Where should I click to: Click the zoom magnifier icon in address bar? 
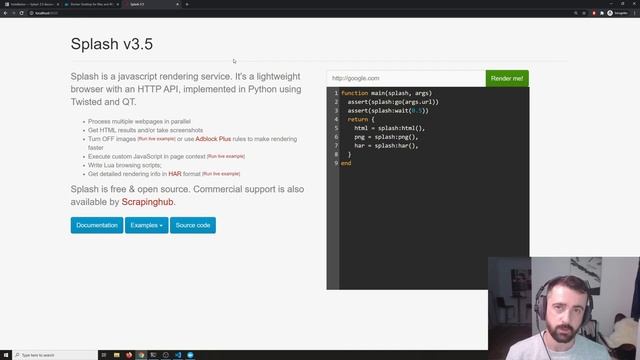(x=576, y=13)
